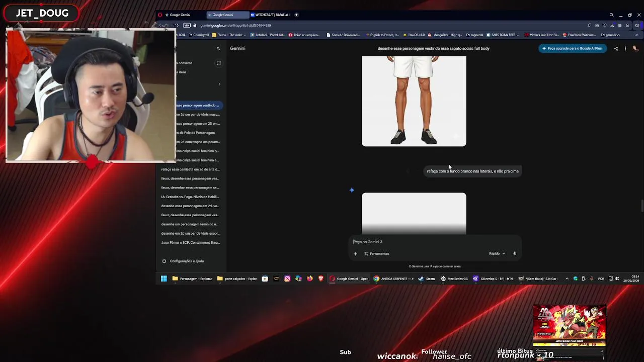
Task: Switch to 'WITCHCRAFT | RAFAELA' tab
Action: (x=270, y=15)
